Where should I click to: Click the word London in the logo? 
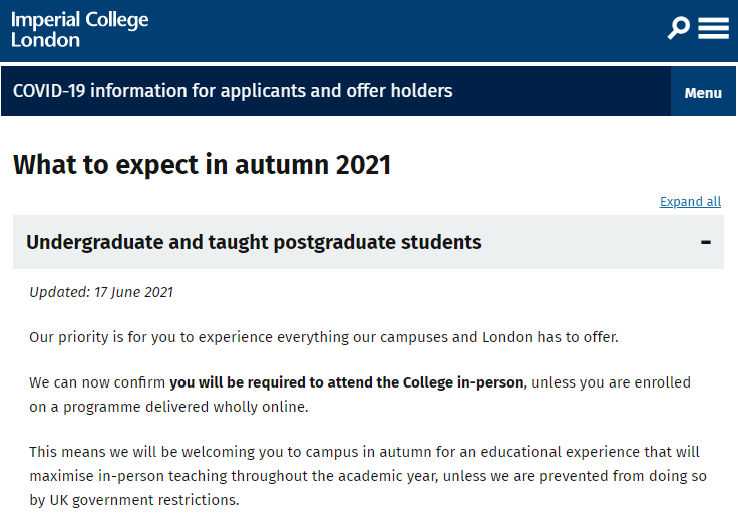point(45,41)
